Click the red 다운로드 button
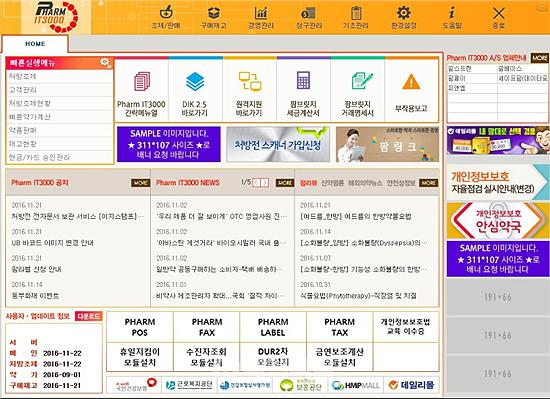This screenshot has height=399, width=550. coord(89,316)
